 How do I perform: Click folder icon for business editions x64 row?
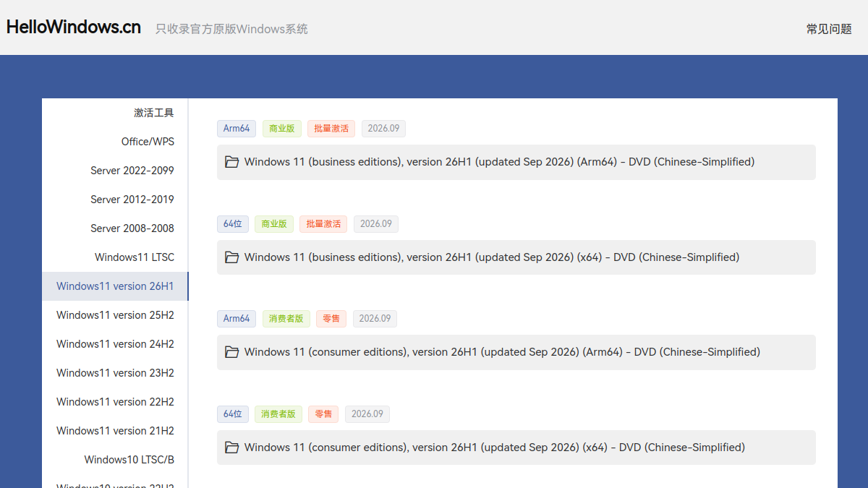[231, 257]
